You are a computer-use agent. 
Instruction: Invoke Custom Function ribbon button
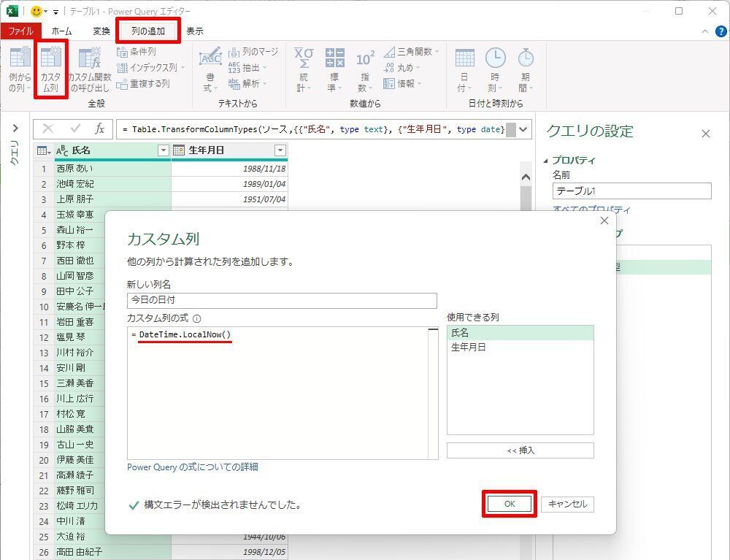click(89, 69)
